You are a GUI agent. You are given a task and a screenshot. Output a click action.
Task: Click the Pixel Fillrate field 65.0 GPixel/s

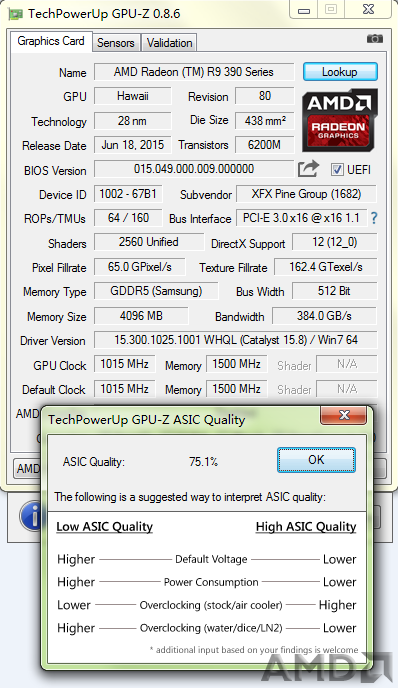point(140,267)
